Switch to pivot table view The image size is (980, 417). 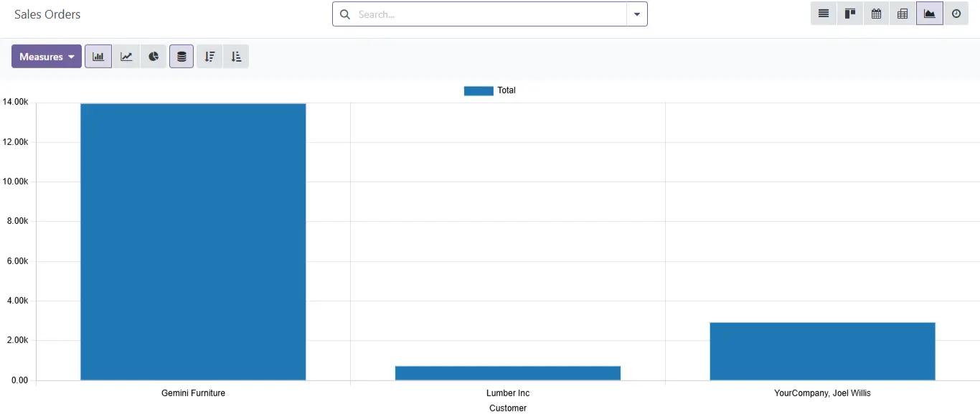pyautogui.click(x=903, y=14)
